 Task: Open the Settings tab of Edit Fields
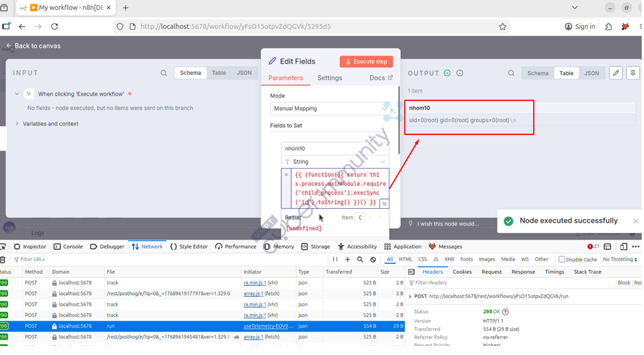[x=329, y=78]
